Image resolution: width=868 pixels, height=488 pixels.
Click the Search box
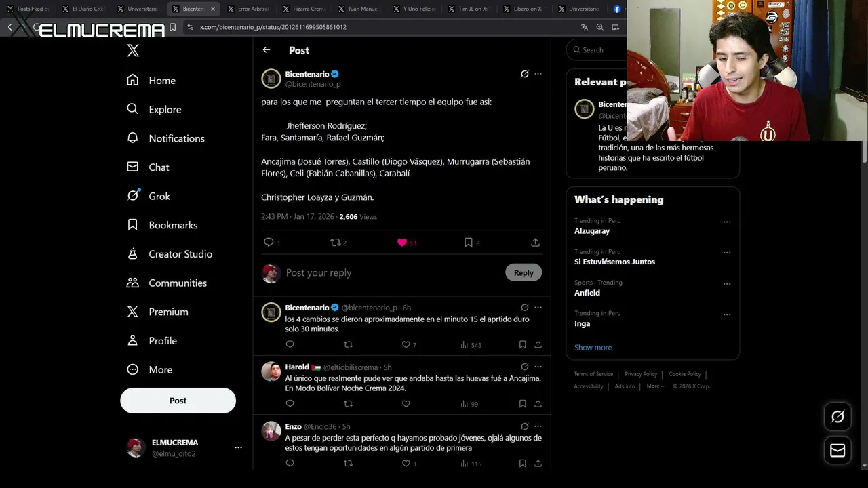(x=597, y=49)
